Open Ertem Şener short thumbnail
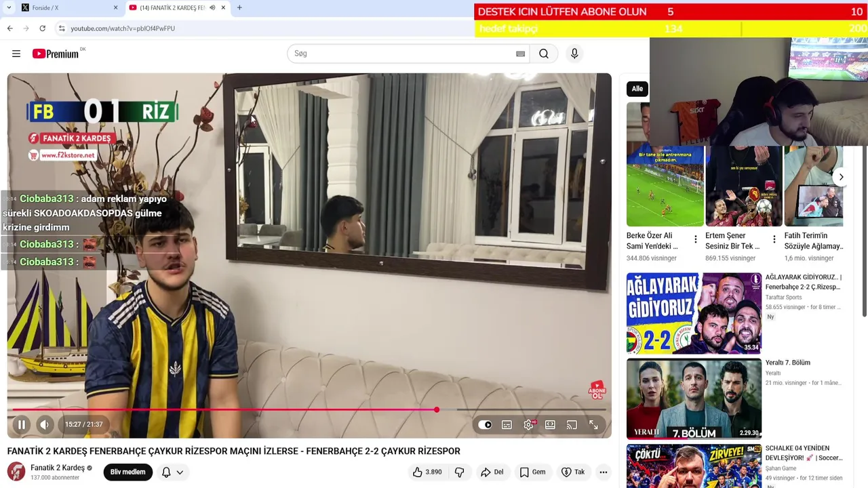This screenshot has width=868, height=488. tap(744, 186)
